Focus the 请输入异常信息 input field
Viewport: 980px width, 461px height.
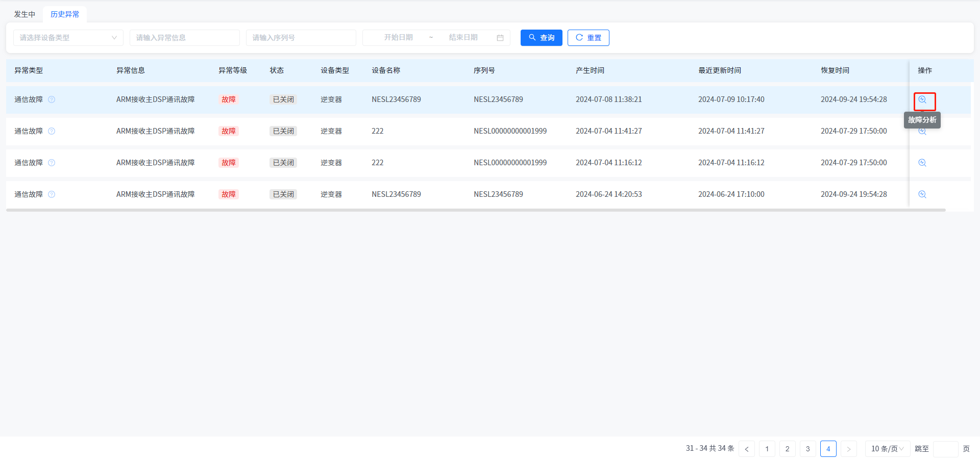coord(184,38)
